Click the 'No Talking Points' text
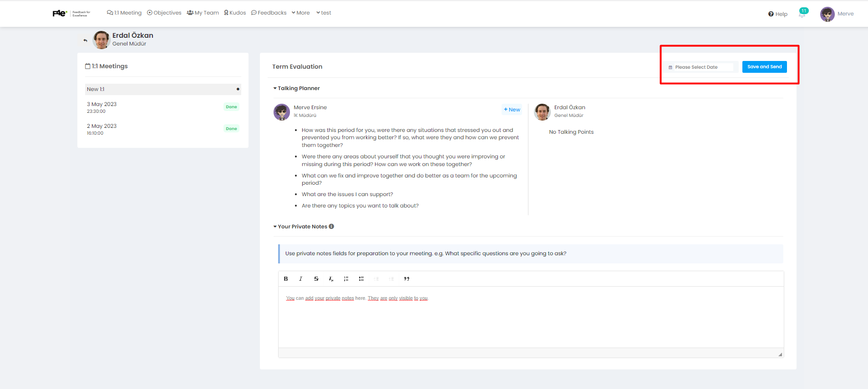The image size is (868, 389). [571, 132]
